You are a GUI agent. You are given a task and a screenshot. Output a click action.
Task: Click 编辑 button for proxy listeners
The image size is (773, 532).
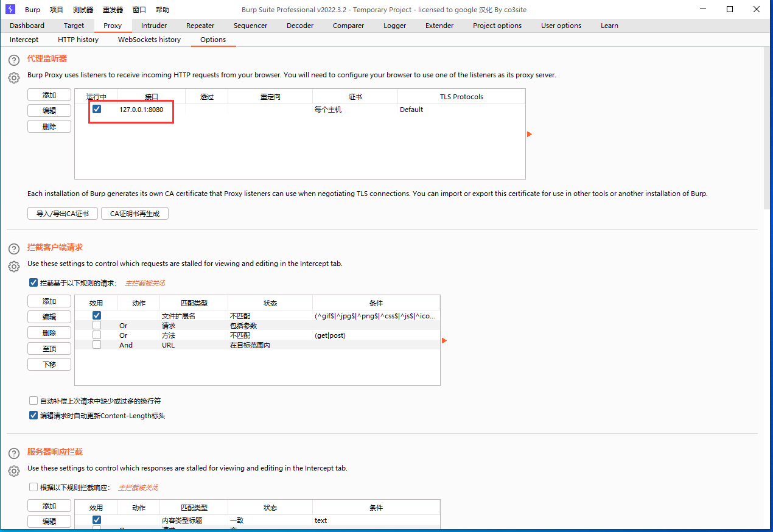tap(49, 111)
